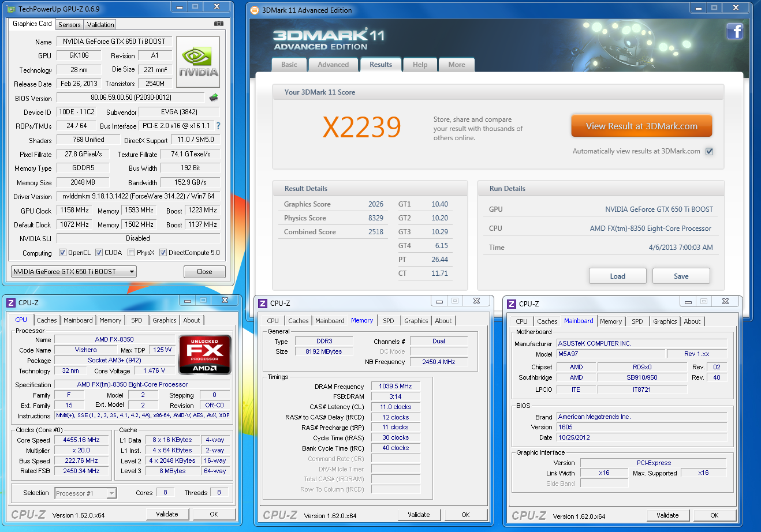Click the Bandwidth value 152.9 GB/s

190,182
